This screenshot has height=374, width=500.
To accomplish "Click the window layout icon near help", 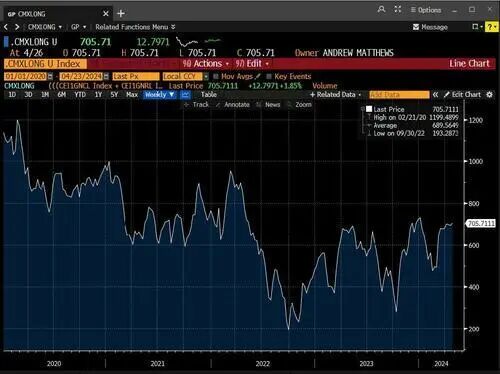I will click(476, 27).
